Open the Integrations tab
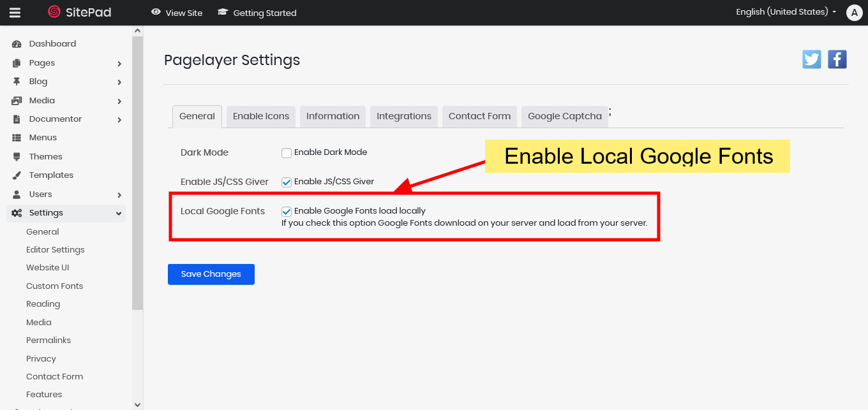This screenshot has width=868, height=410. pyautogui.click(x=404, y=117)
